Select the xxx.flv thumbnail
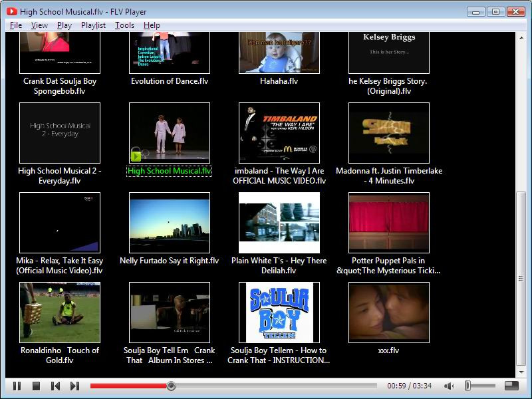532x399 pixels. 389,313
